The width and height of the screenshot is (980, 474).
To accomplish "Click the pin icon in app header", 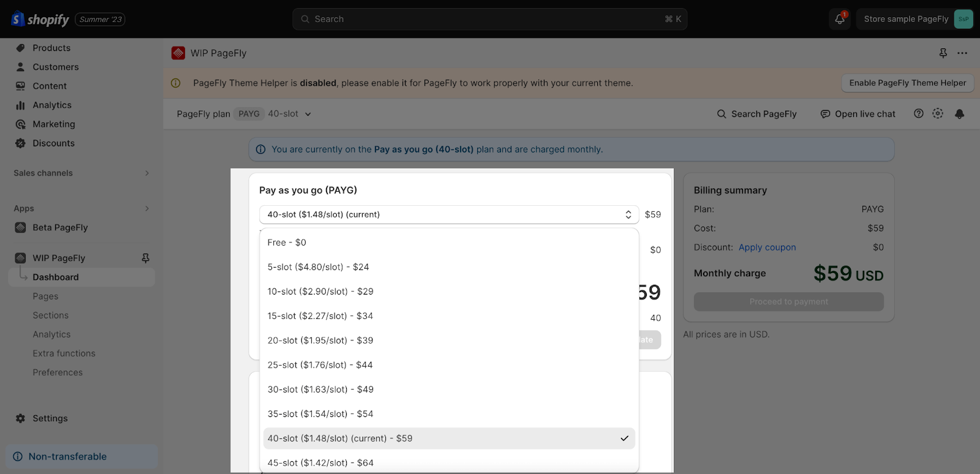I will tap(943, 53).
